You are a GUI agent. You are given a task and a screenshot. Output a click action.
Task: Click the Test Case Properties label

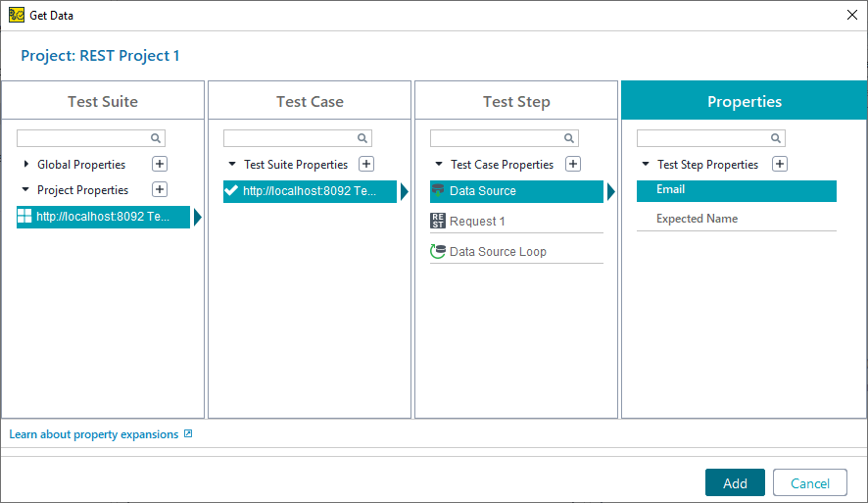tap(503, 165)
